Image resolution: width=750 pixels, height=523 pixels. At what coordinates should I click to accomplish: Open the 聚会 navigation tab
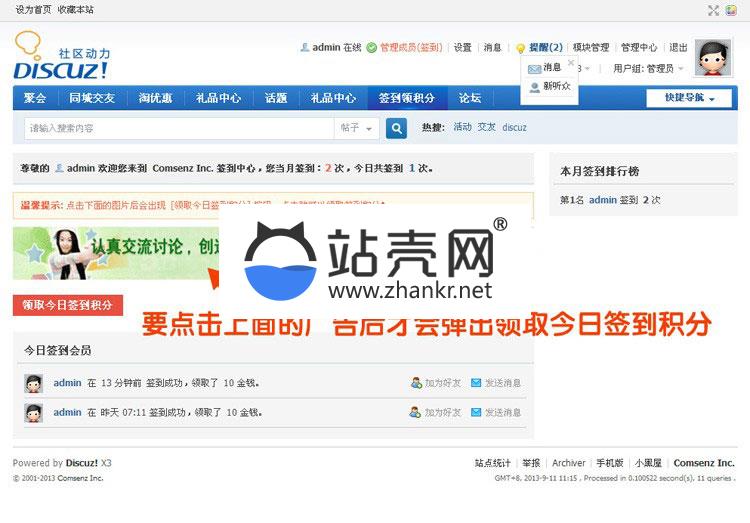35,98
